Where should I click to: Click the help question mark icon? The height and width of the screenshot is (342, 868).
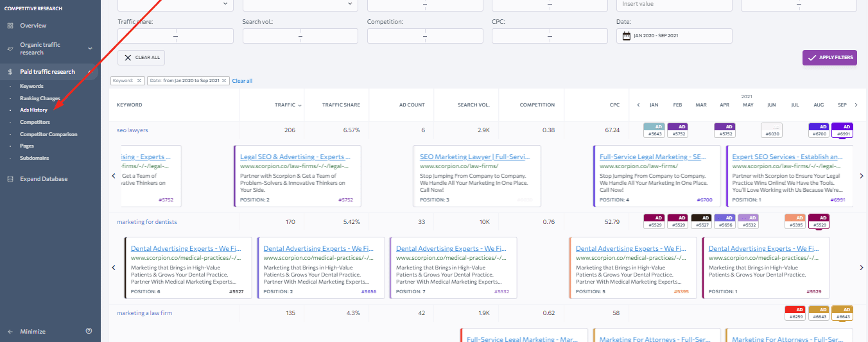pyautogui.click(x=89, y=331)
